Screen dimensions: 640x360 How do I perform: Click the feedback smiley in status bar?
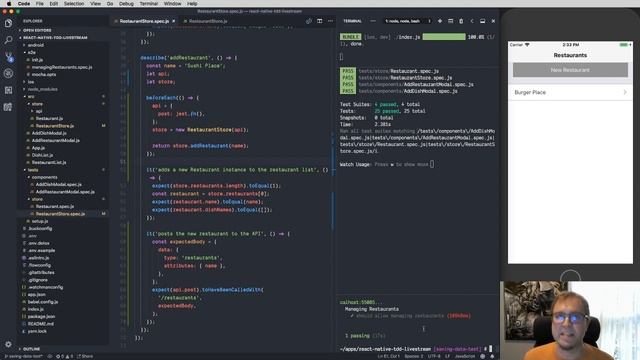483,356
